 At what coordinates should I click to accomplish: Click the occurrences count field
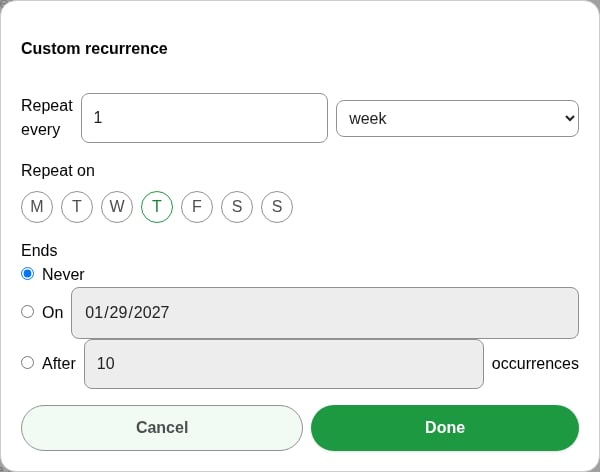(284, 364)
